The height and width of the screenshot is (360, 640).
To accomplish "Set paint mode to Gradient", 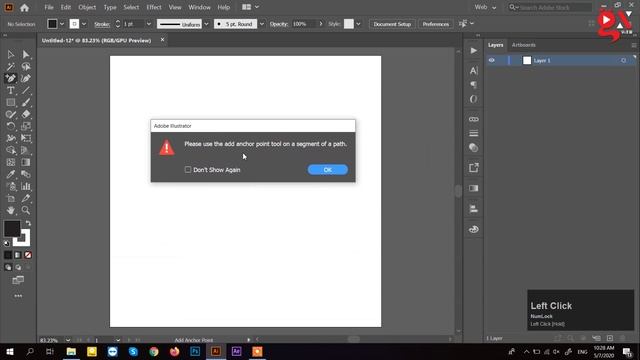I will tap(18, 255).
